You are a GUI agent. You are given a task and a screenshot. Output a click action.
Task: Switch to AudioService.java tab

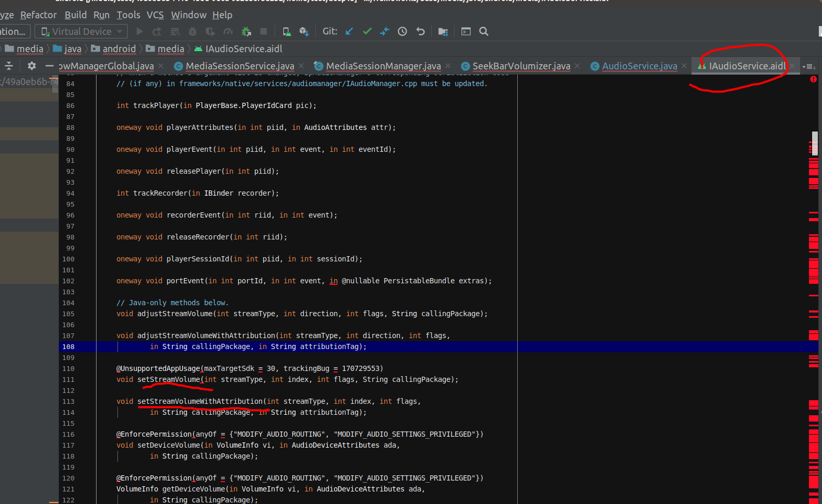point(640,66)
